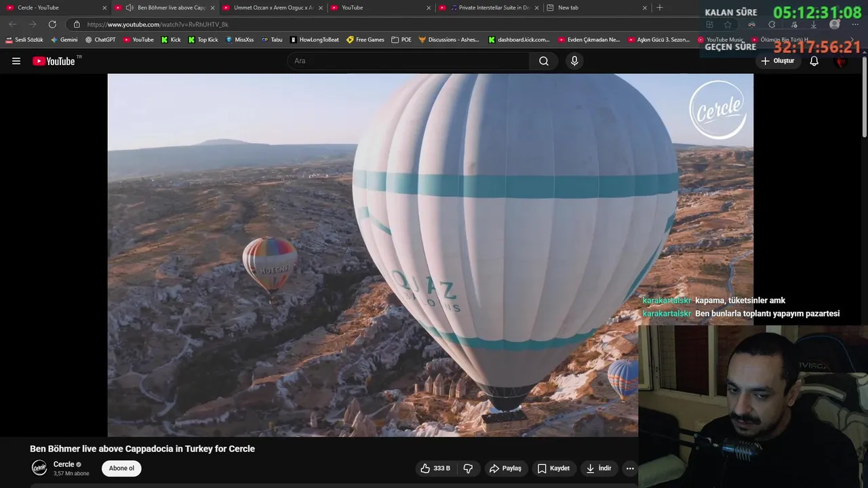Click the YouTube search magnifier button
868x488 pixels.
click(544, 61)
